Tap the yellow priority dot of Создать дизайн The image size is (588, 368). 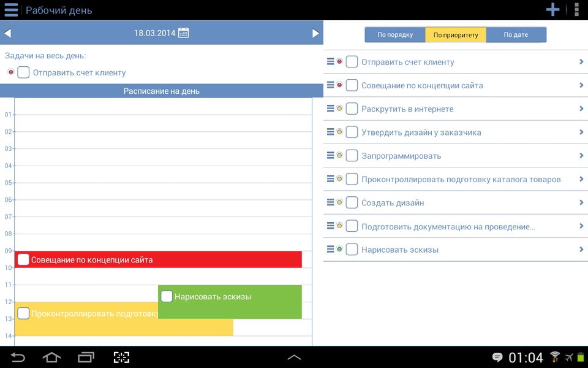pyautogui.click(x=339, y=202)
